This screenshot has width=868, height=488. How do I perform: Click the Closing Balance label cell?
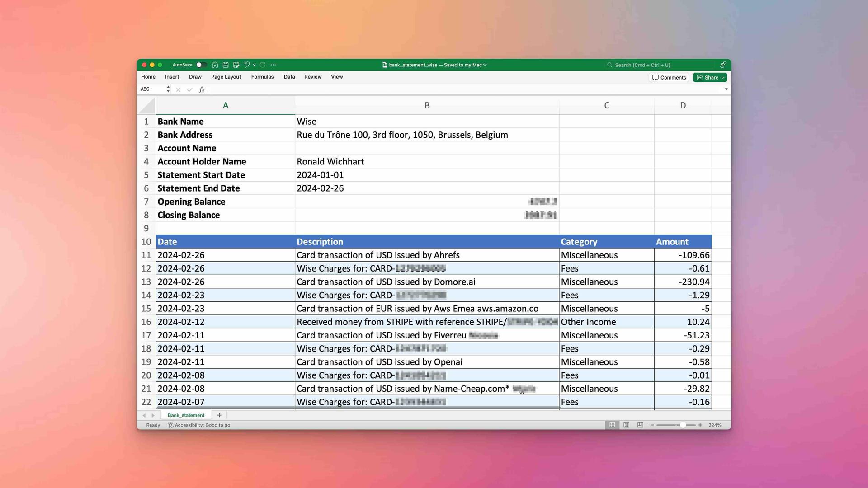coord(226,215)
